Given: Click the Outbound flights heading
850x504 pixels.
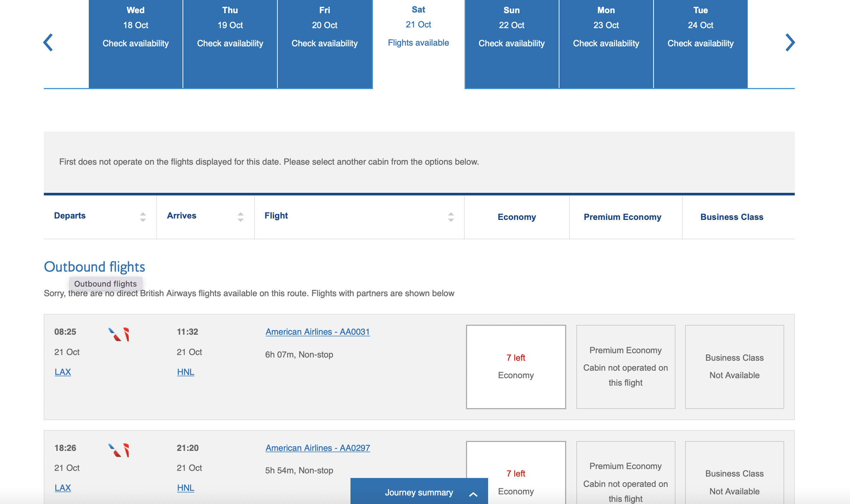Looking at the screenshot, I should pos(94,267).
